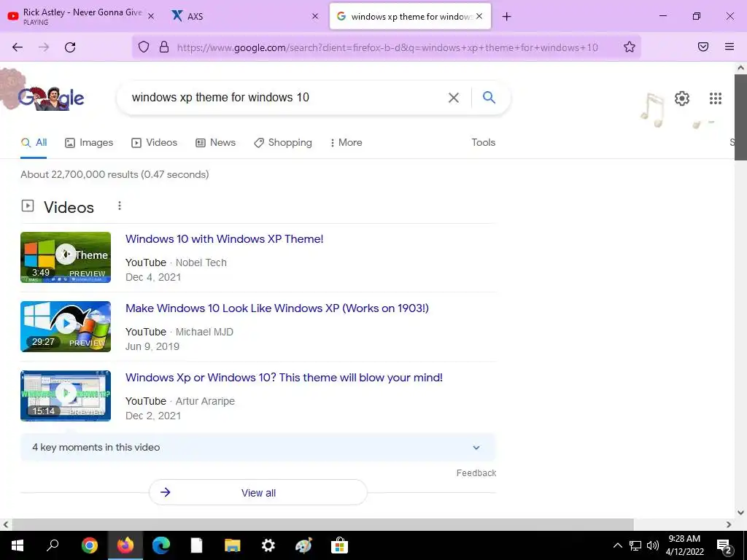
Task: Open Windows taskbar search
Action: tap(53, 545)
